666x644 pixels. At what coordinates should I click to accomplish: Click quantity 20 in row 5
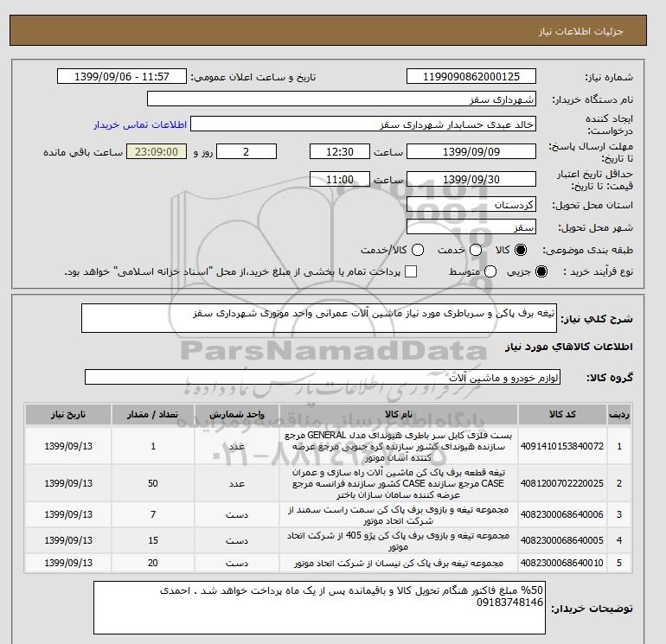[153, 563]
